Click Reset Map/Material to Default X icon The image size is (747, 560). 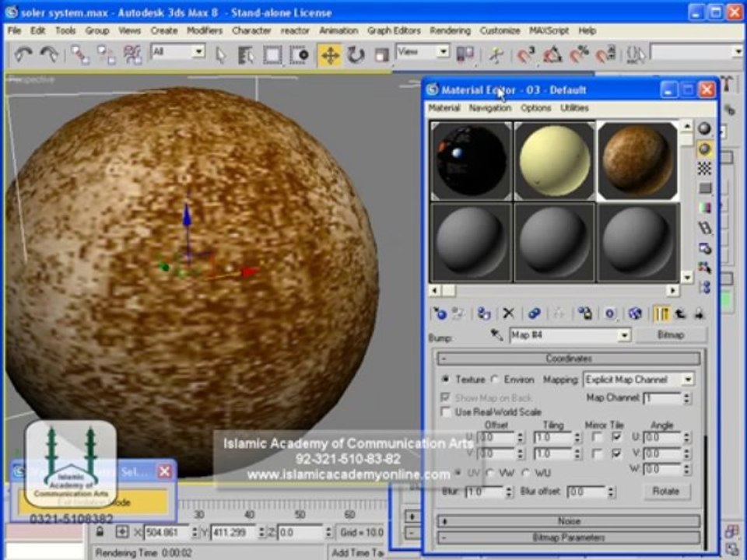coord(508,313)
